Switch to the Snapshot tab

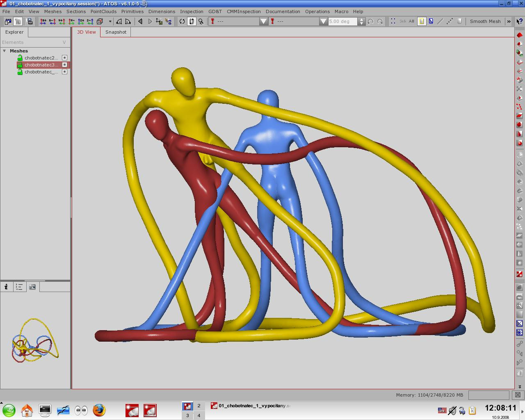(116, 32)
